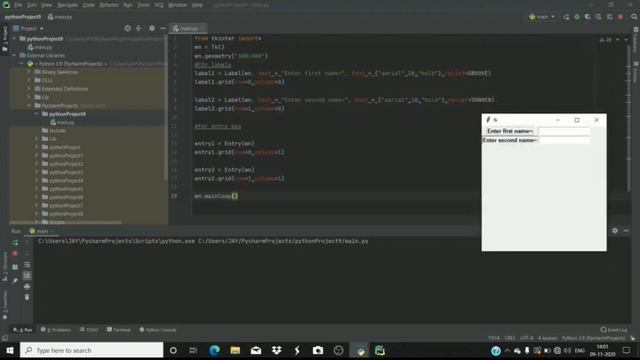Expand the Binary Skeletons node
The height and width of the screenshot is (360, 640).
[x=29, y=72]
